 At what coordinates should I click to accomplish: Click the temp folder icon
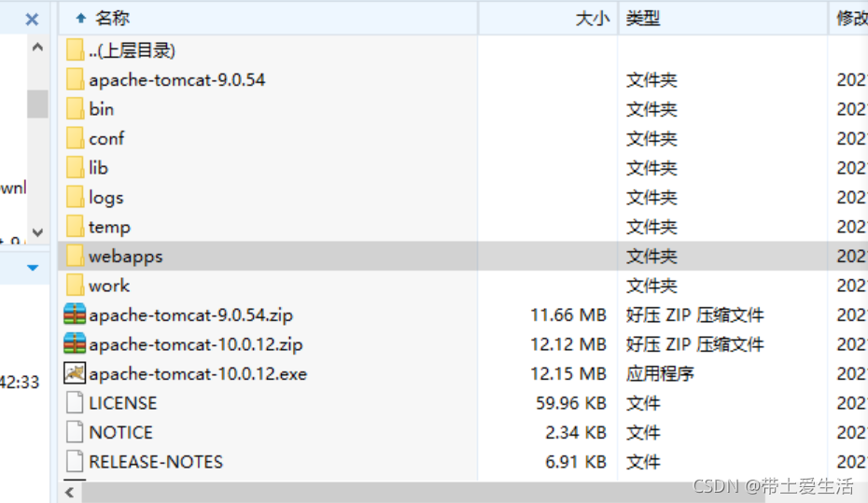pos(75,227)
